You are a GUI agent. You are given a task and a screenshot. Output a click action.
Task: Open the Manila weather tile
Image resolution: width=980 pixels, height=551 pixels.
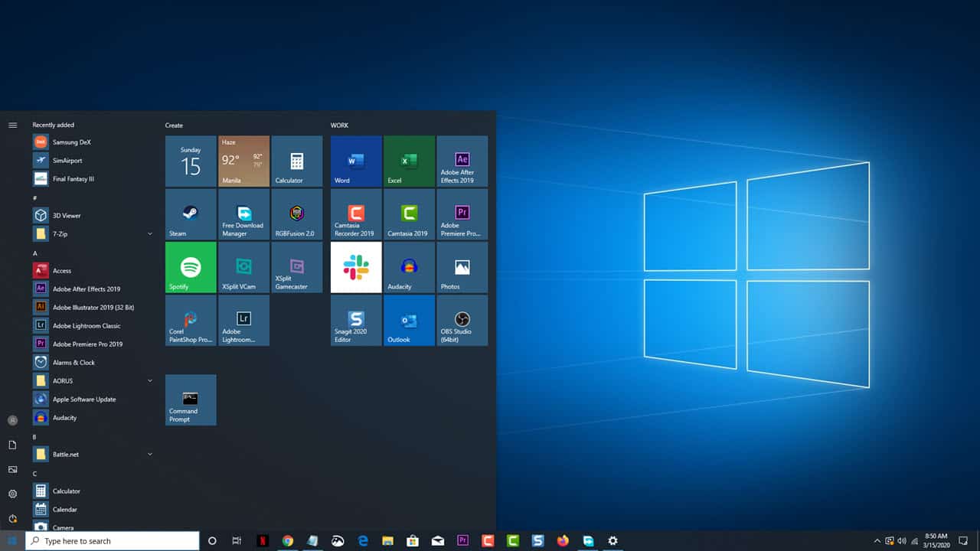[x=243, y=161]
